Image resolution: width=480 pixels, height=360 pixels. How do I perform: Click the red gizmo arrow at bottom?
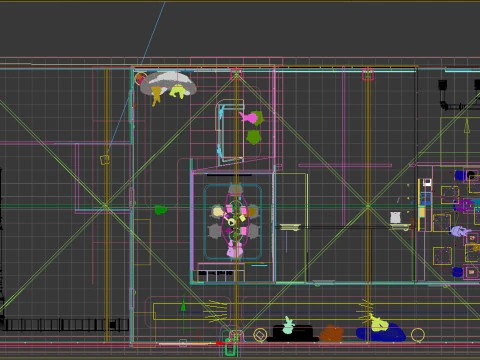click(219, 343)
